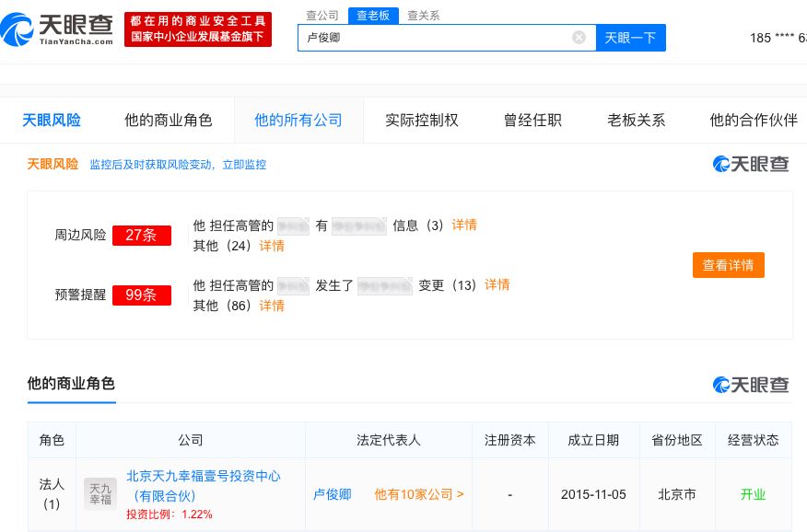Open 详情 for 信息（3）
The image size is (807, 532).
point(464,226)
